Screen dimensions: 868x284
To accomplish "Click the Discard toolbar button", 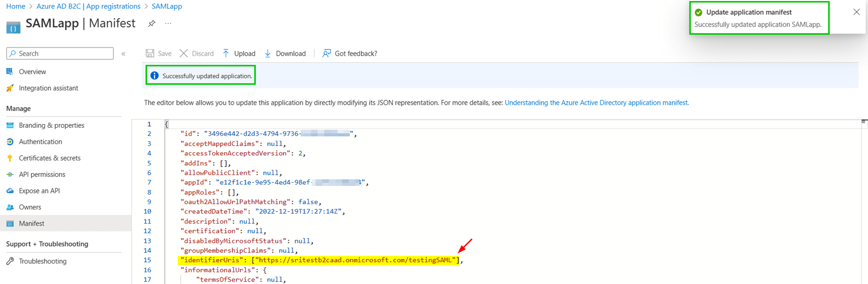I will 197,54.
